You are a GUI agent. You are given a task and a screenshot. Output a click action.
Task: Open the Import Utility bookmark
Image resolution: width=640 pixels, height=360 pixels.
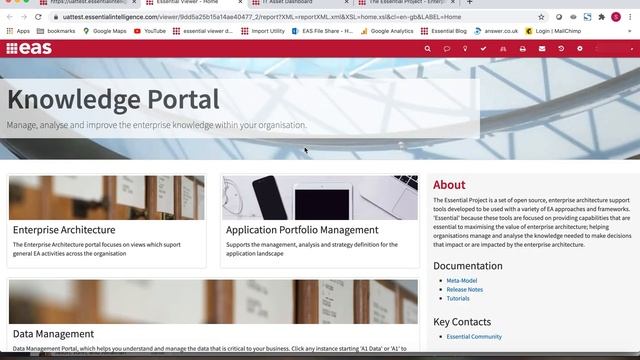(x=263, y=31)
